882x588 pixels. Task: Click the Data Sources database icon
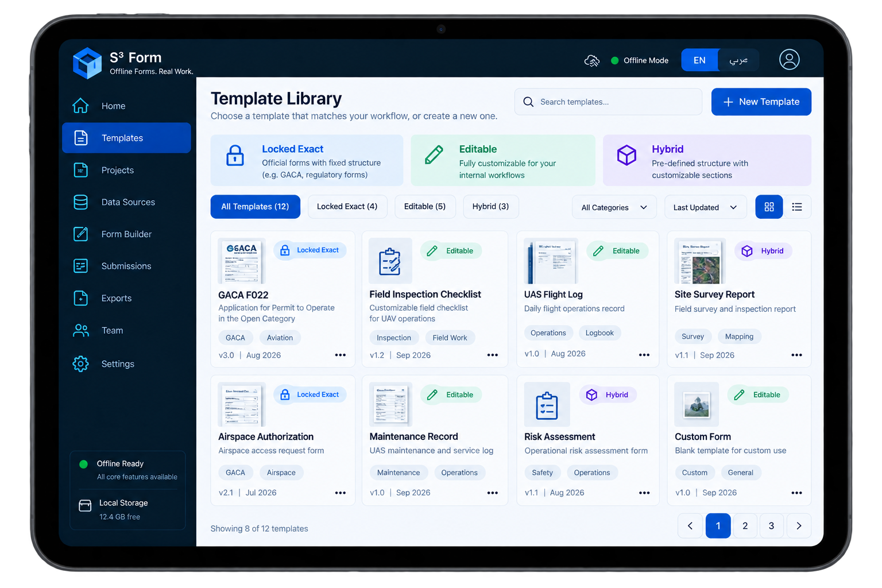coord(81,202)
